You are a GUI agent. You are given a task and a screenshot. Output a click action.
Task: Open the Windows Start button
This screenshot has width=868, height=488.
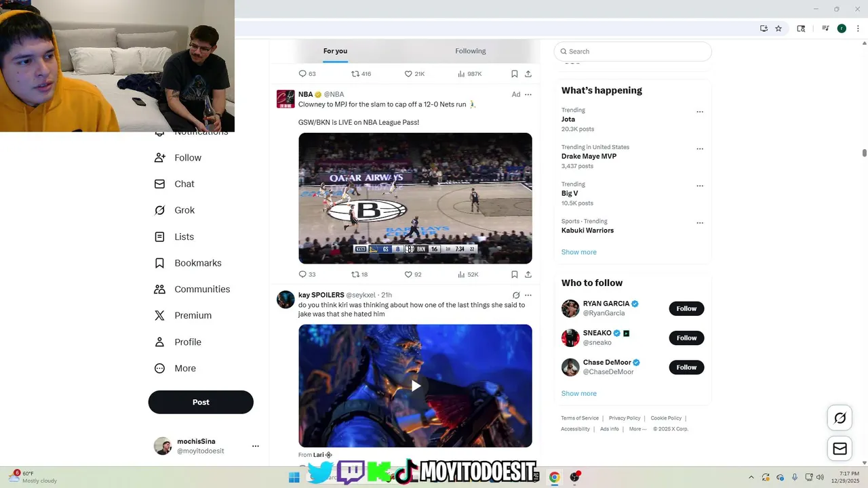pos(294,477)
